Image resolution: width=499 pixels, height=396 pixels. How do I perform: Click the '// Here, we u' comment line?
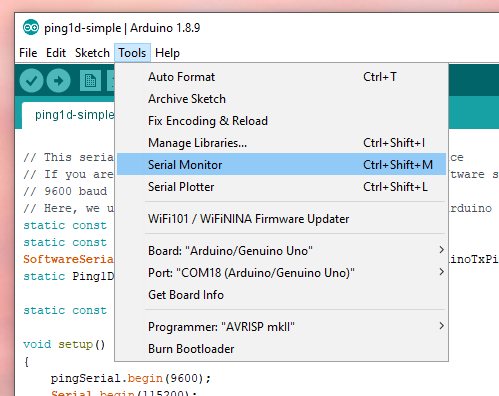point(68,208)
